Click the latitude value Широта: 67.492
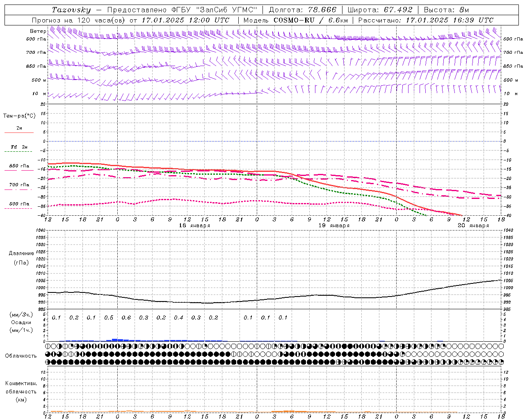 (380, 10)
